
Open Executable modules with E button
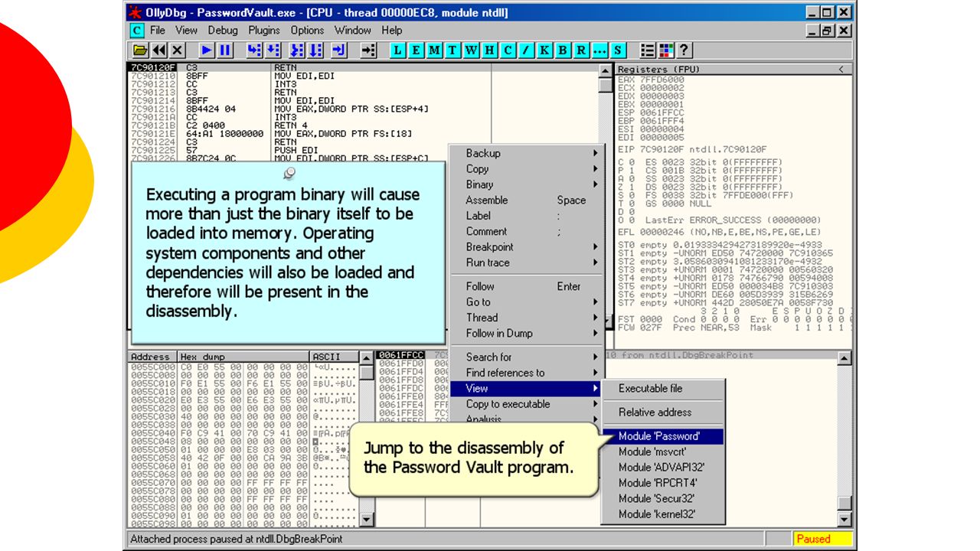(x=416, y=50)
